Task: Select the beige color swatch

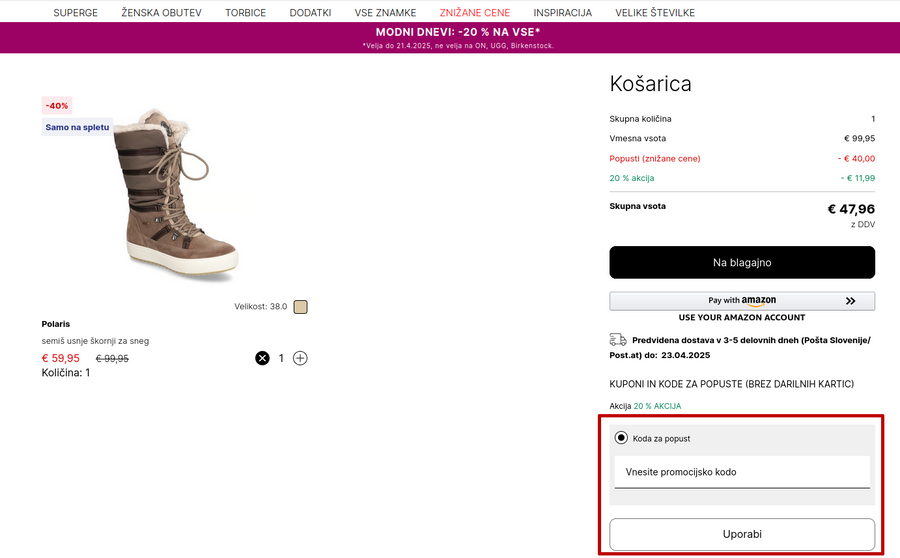Action: pyautogui.click(x=300, y=307)
